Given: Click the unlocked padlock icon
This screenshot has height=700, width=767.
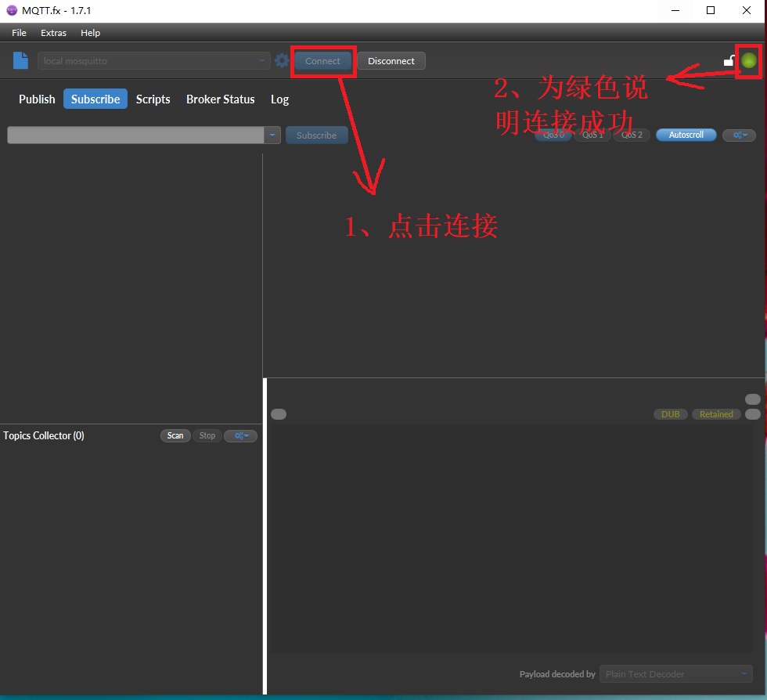Looking at the screenshot, I should [729, 61].
